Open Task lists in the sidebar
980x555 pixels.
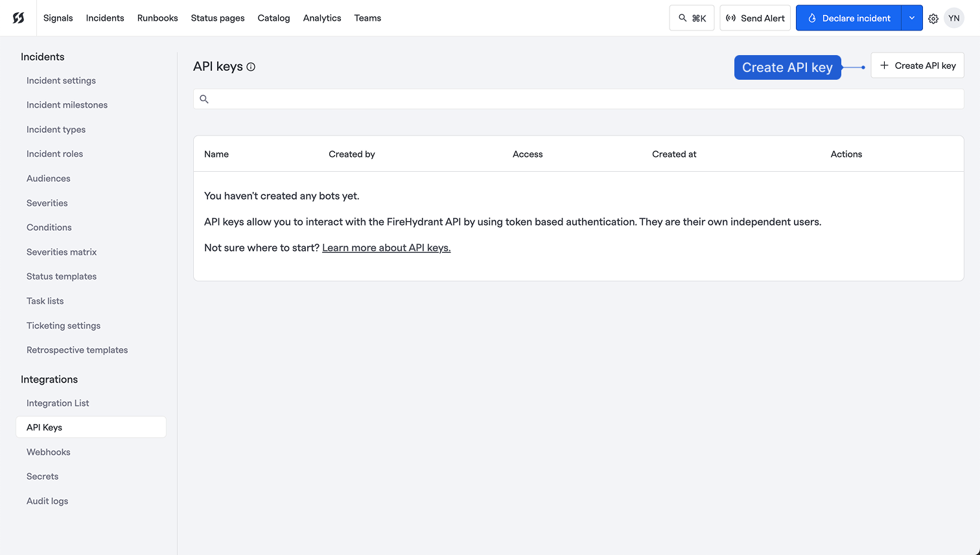pos(45,301)
